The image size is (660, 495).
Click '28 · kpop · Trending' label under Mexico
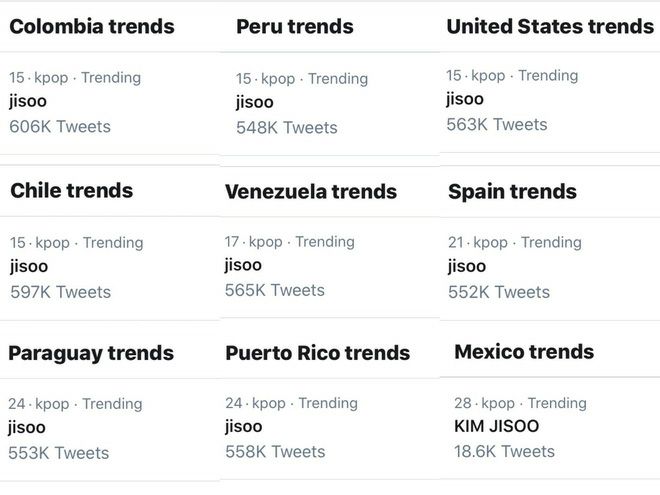pos(520,403)
